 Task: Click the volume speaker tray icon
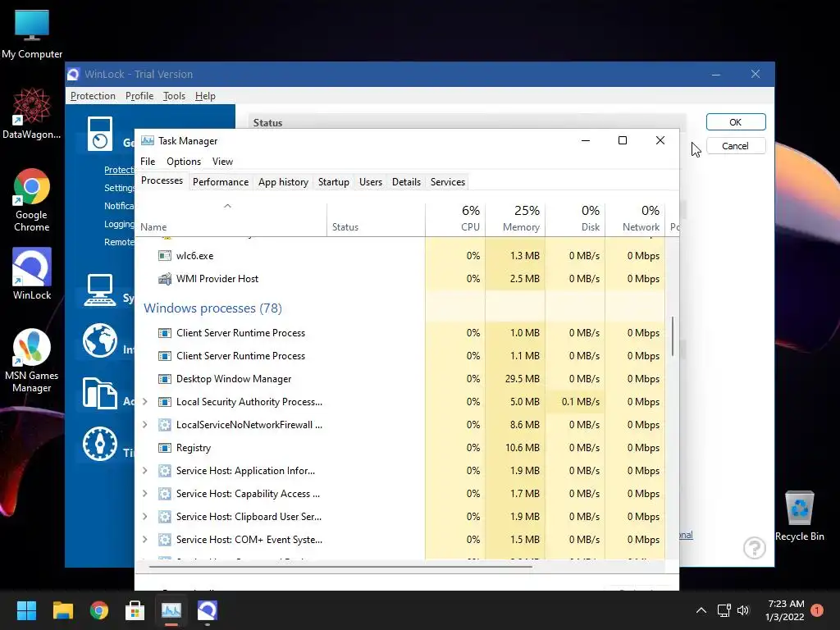click(x=743, y=610)
